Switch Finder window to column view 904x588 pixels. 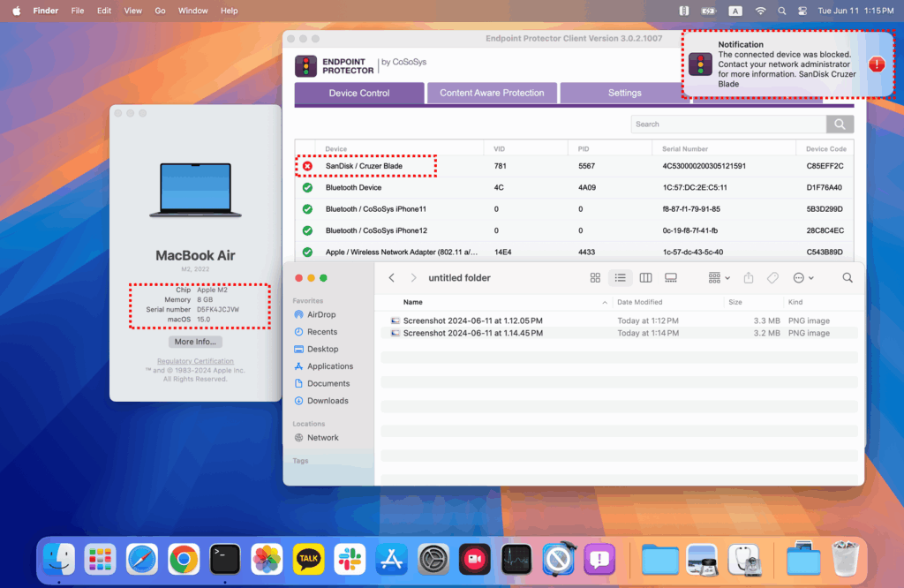tap(645, 278)
